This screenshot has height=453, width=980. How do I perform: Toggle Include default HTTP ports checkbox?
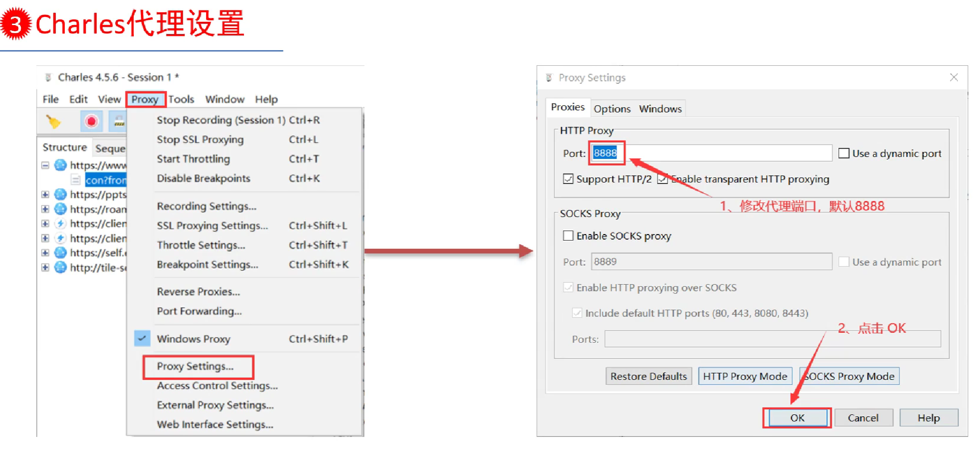coord(577,313)
